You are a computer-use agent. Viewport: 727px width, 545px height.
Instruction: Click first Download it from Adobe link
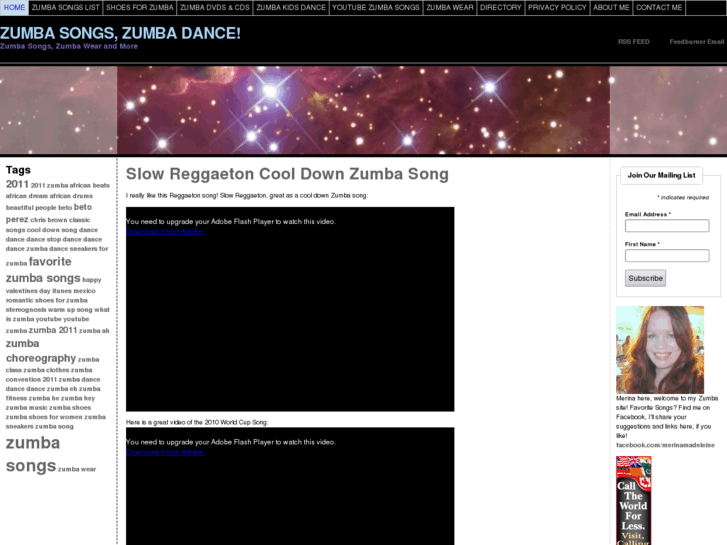click(165, 231)
